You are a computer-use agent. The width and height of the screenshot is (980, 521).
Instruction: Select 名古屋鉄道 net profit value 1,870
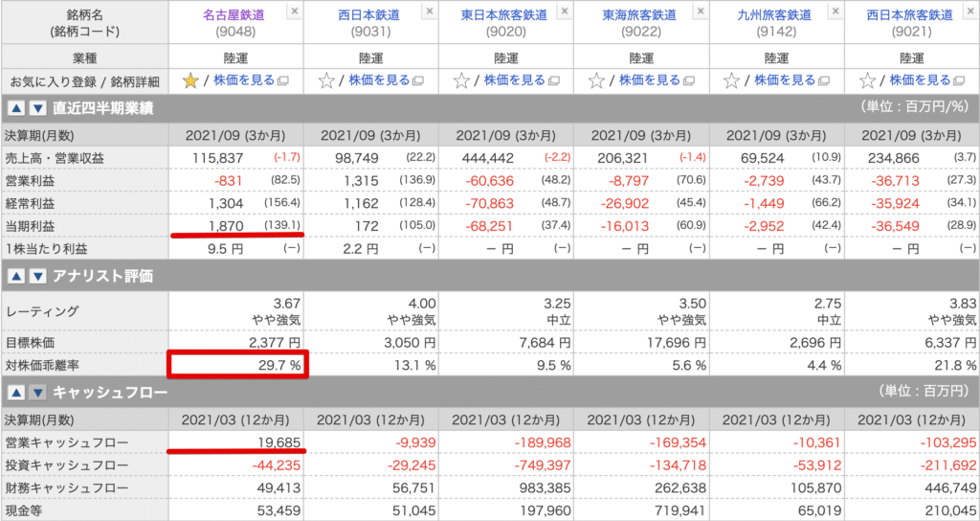(x=226, y=226)
